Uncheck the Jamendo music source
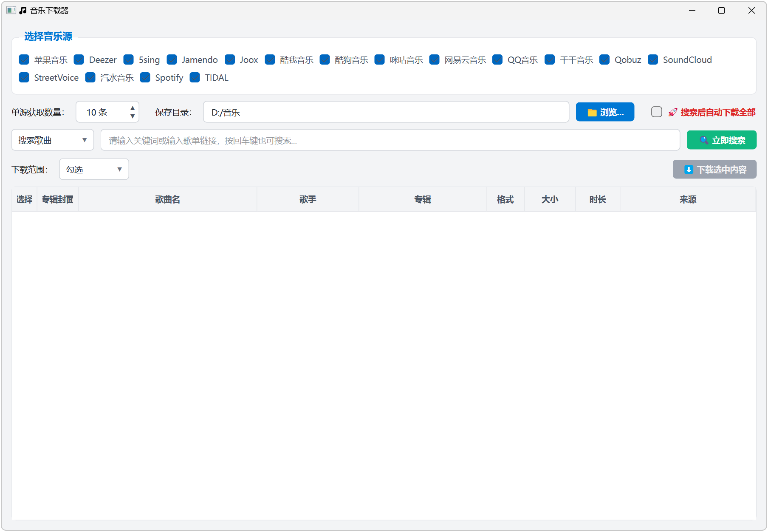 pos(172,60)
